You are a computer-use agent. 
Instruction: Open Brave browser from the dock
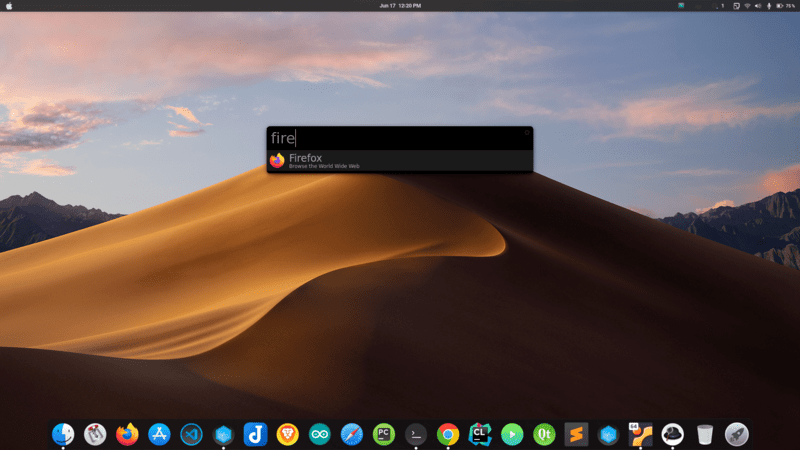pyautogui.click(x=287, y=434)
